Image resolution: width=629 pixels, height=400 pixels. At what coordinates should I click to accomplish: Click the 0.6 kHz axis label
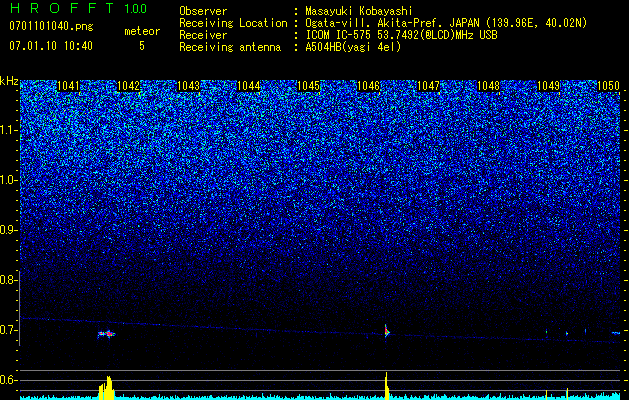pos(8,380)
